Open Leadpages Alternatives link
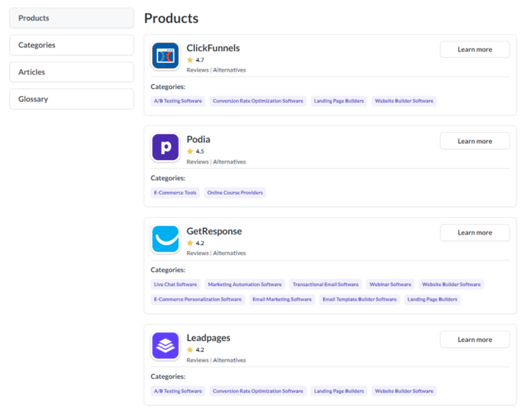Image resolution: width=532 pixels, height=409 pixels. (229, 360)
